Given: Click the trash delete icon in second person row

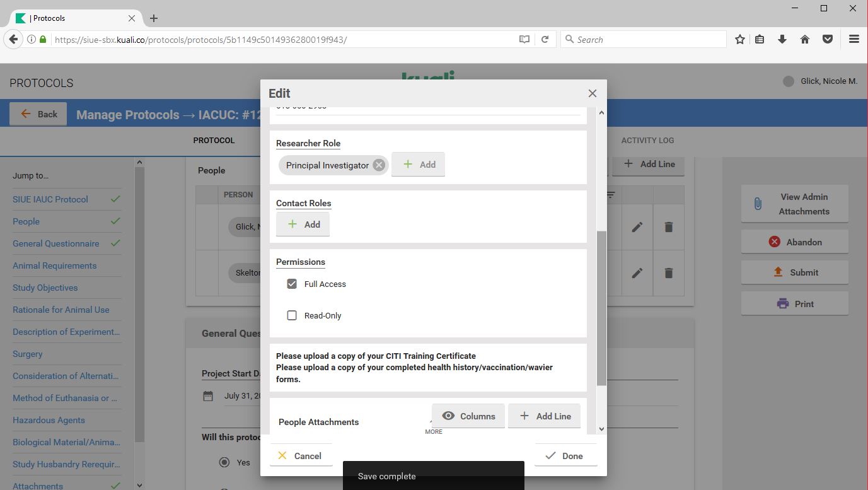Looking at the screenshot, I should (x=668, y=273).
